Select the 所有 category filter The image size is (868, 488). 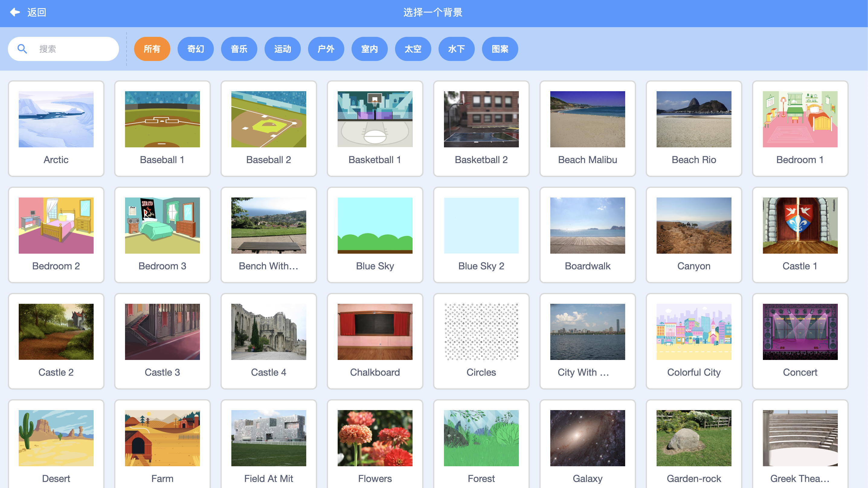pos(152,49)
